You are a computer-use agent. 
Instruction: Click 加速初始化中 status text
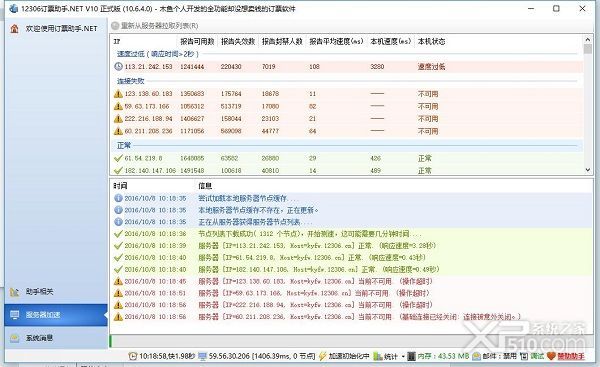(x=349, y=356)
